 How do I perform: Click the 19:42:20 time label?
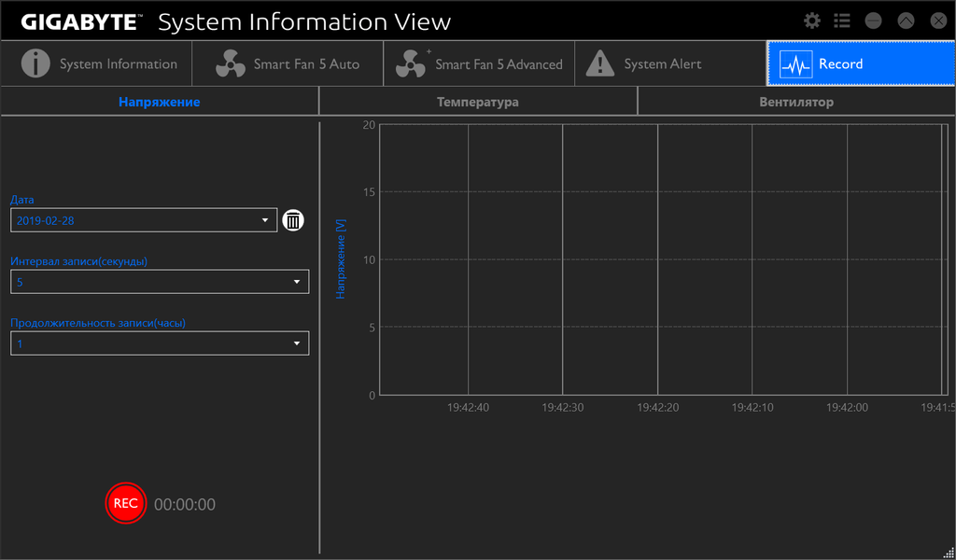(658, 408)
